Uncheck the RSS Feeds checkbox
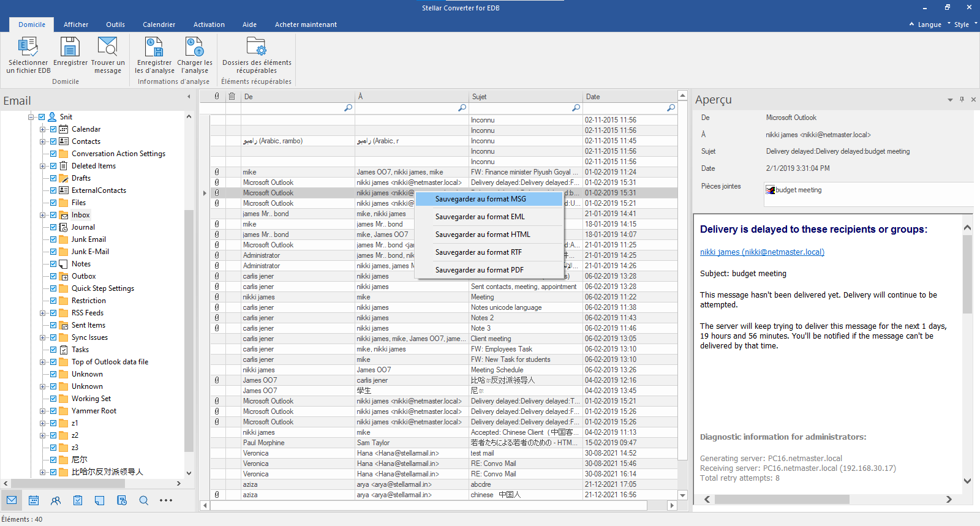Viewport: 980px width, 526px height. (x=53, y=312)
